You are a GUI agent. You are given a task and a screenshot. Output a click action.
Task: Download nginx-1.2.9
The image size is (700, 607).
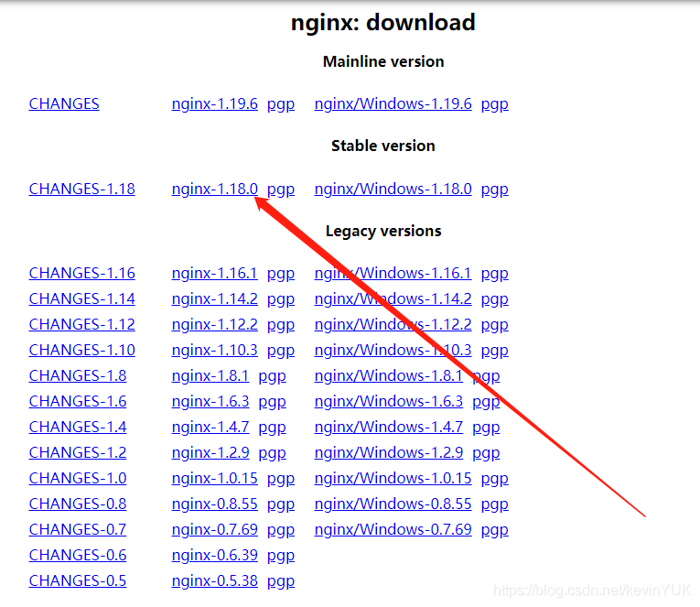(x=210, y=452)
